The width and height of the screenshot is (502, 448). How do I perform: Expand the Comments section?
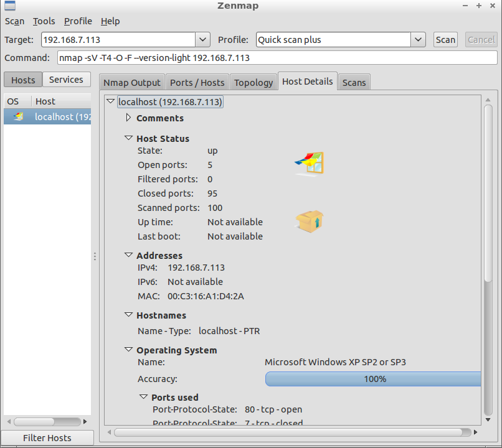pyautogui.click(x=128, y=118)
